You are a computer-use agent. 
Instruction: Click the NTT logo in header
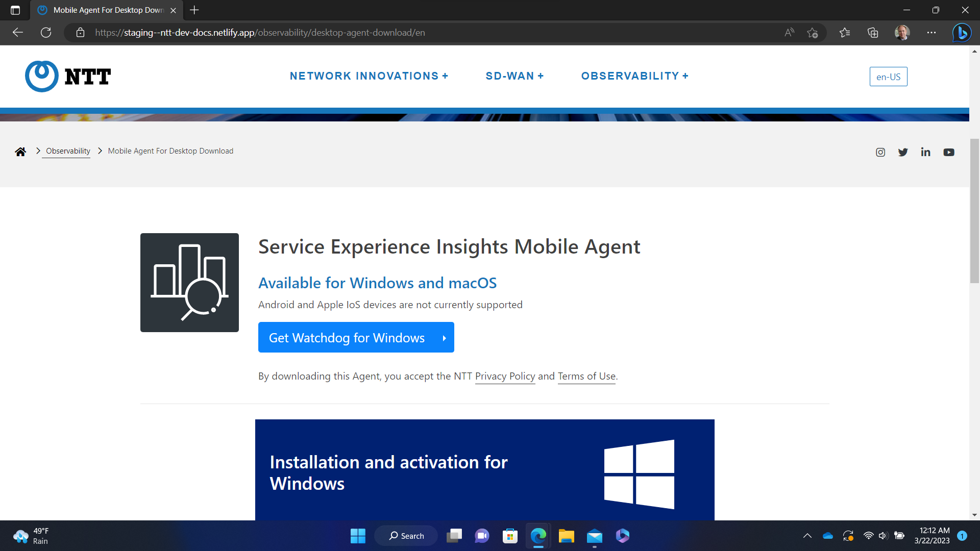click(68, 77)
